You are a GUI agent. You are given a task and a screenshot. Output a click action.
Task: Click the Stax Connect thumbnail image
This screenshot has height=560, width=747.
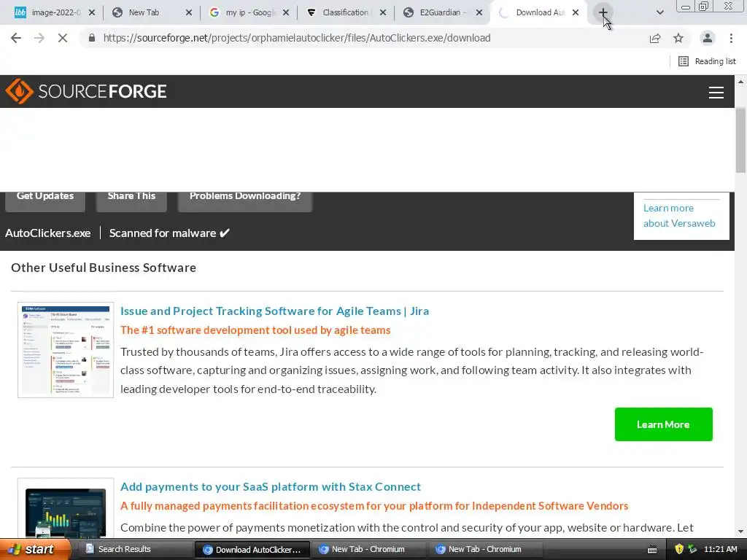point(66,508)
